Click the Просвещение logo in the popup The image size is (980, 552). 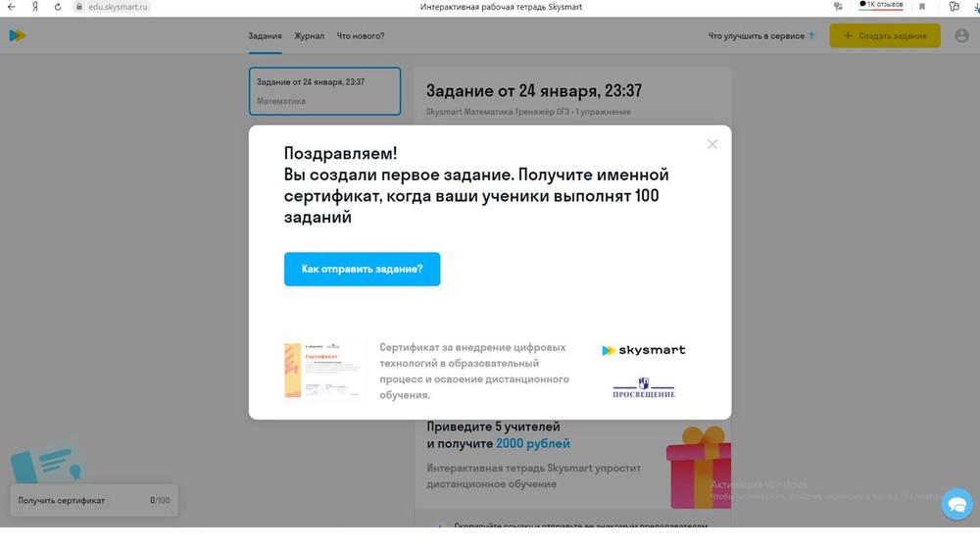coord(644,388)
